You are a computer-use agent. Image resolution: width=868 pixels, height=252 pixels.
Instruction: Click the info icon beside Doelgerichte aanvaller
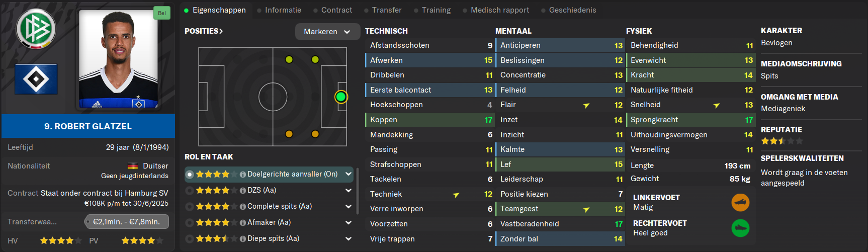[243, 175]
